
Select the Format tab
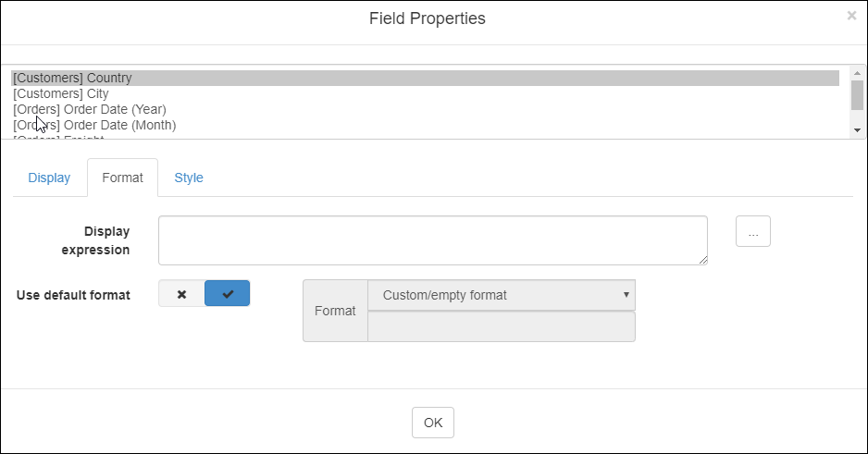point(122,178)
